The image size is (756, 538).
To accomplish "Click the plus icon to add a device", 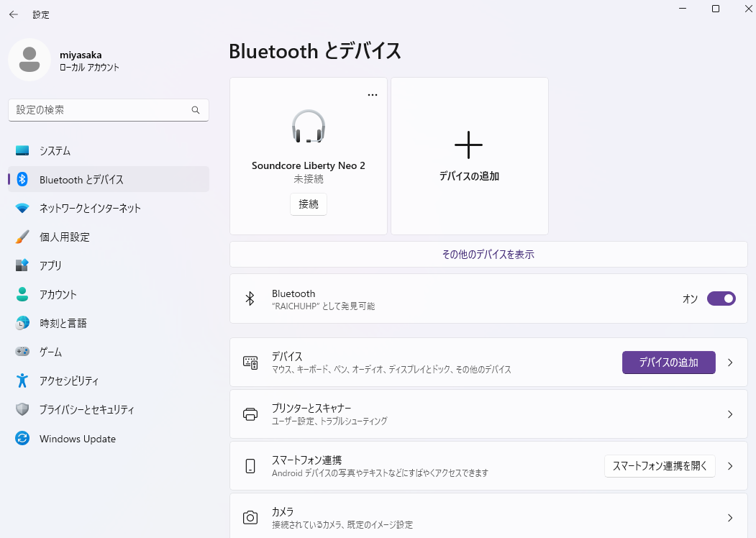I will [x=468, y=145].
